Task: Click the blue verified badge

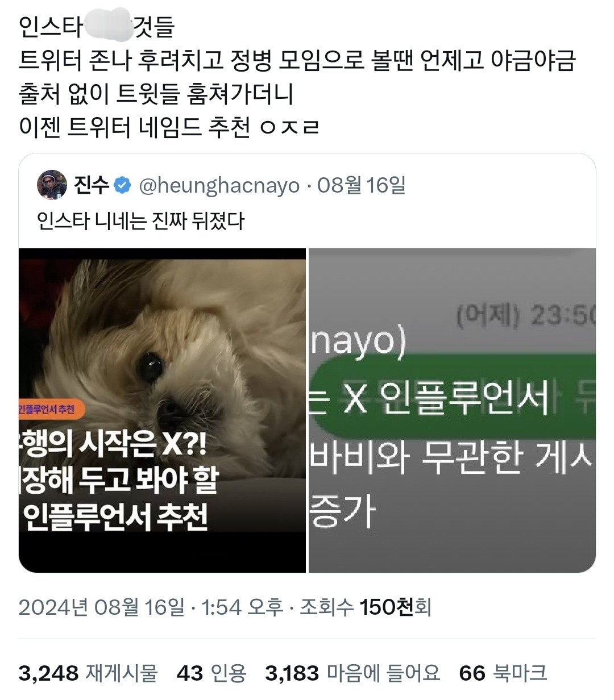Action: 123,185
